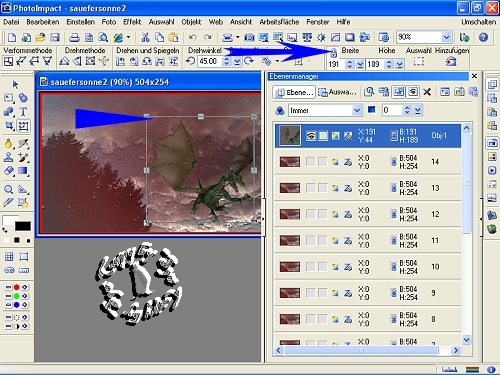Toggle visibility box of layer 9
Viewport: 500px width, 375px height.
coord(311,293)
